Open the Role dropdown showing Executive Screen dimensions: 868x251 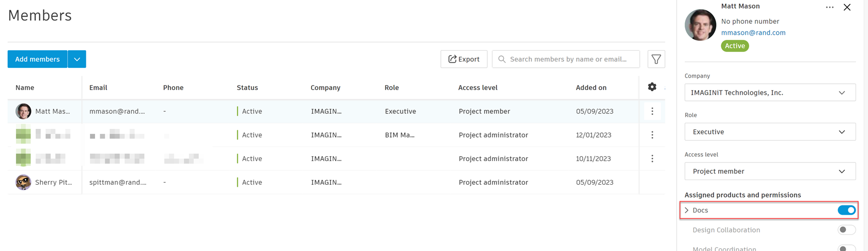point(770,132)
